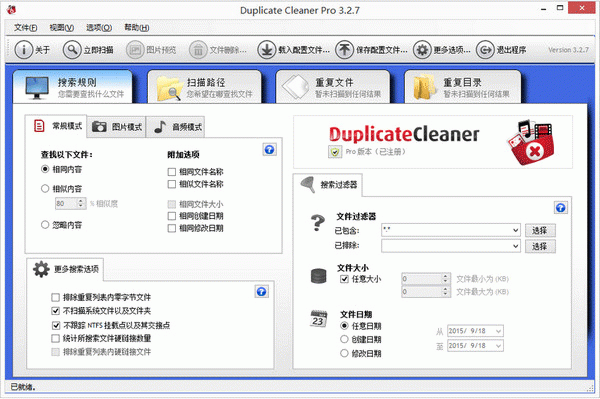Click the 退出程序 exit icon
This screenshot has height=399, width=600.
(485, 50)
